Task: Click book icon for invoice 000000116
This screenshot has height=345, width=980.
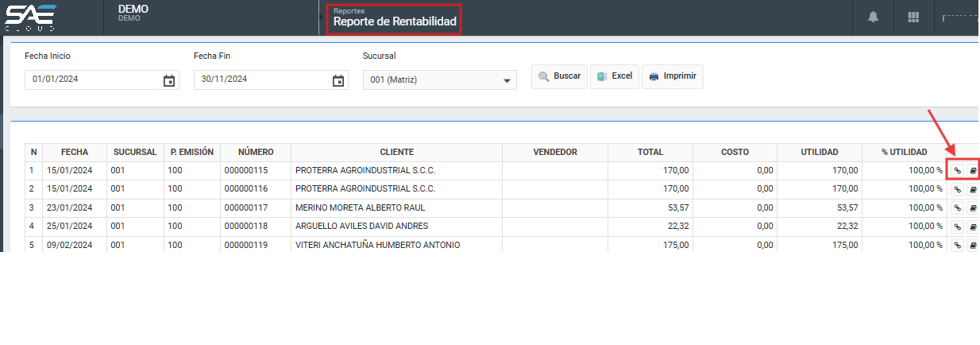Action: tap(974, 189)
